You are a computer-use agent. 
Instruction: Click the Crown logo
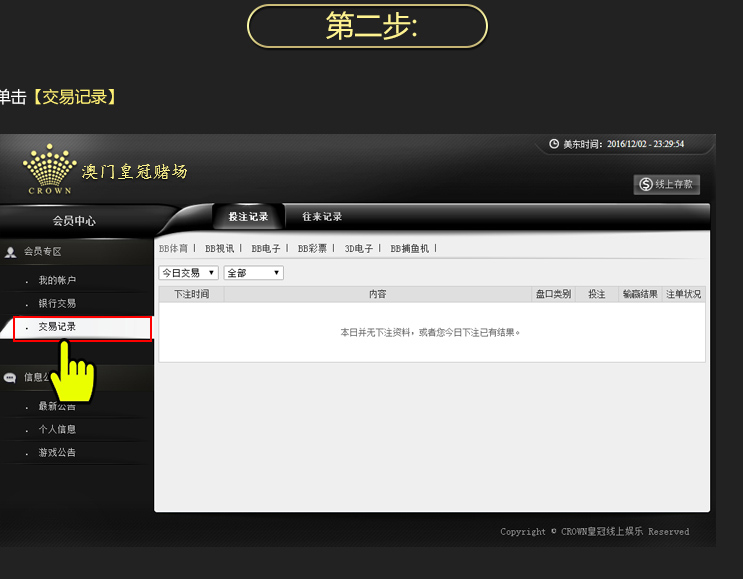(50, 169)
